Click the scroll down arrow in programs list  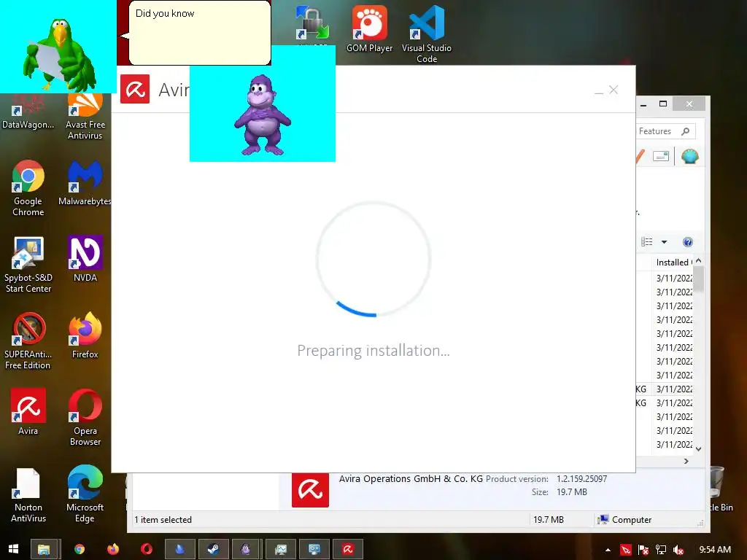pos(698,448)
